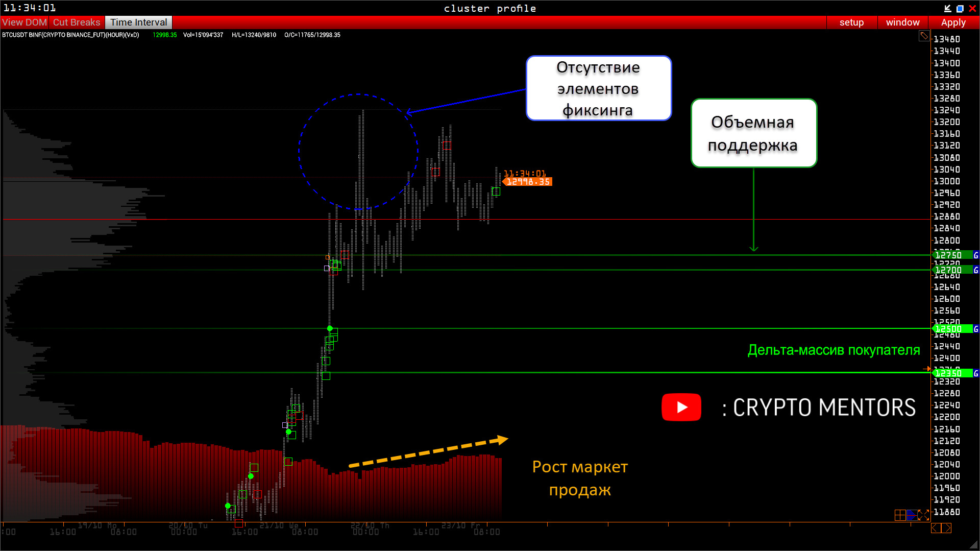980x551 pixels.
Task: Open the setup menu
Action: coord(851,22)
